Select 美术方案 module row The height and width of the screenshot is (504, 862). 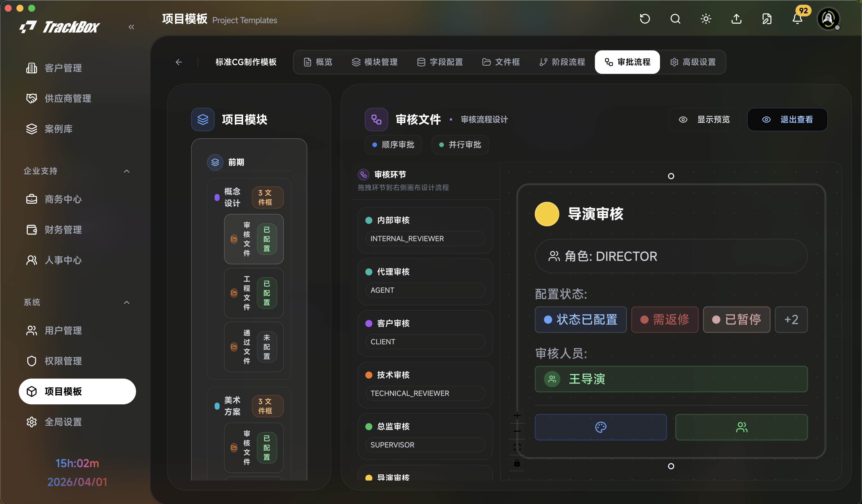tap(249, 406)
